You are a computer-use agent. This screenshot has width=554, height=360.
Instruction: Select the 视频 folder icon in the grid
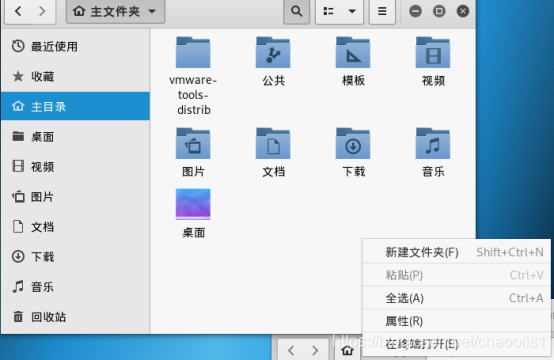433,52
